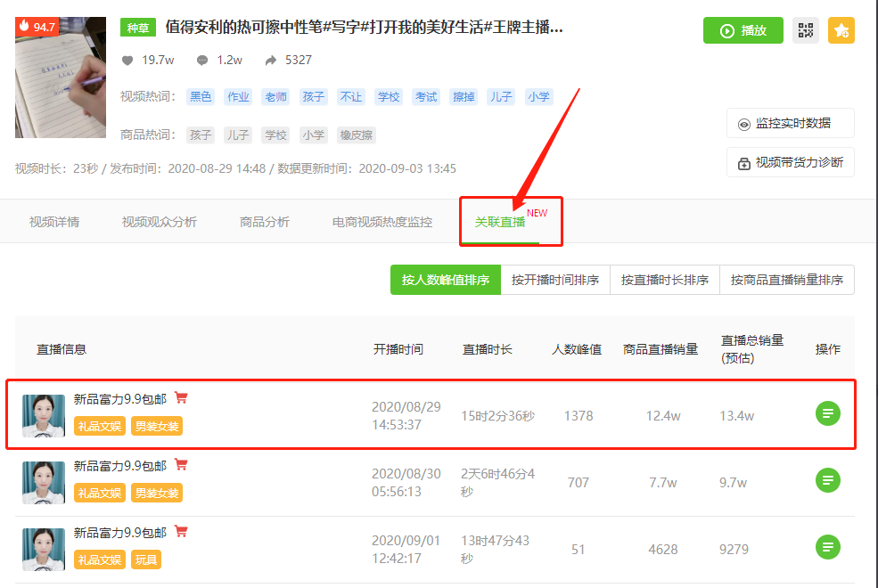Click detail icon for 2020/08/29 livestream row
The width and height of the screenshot is (878, 588).
click(x=827, y=413)
